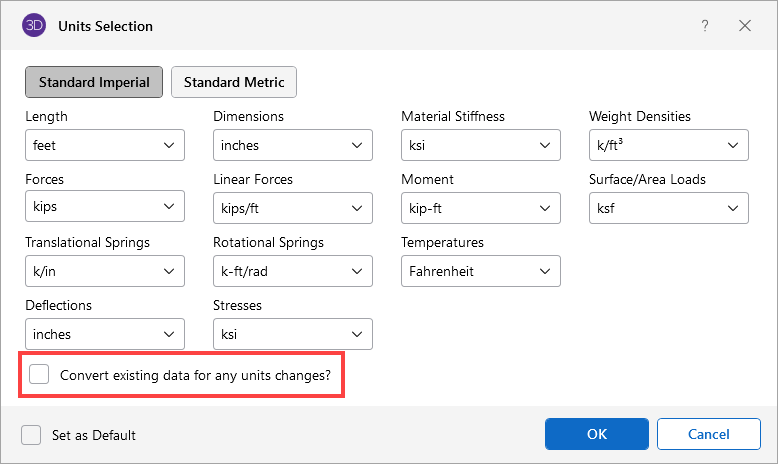Close the Units Selection dialog
The width and height of the screenshot is (778, 464).
pos(745,25)
